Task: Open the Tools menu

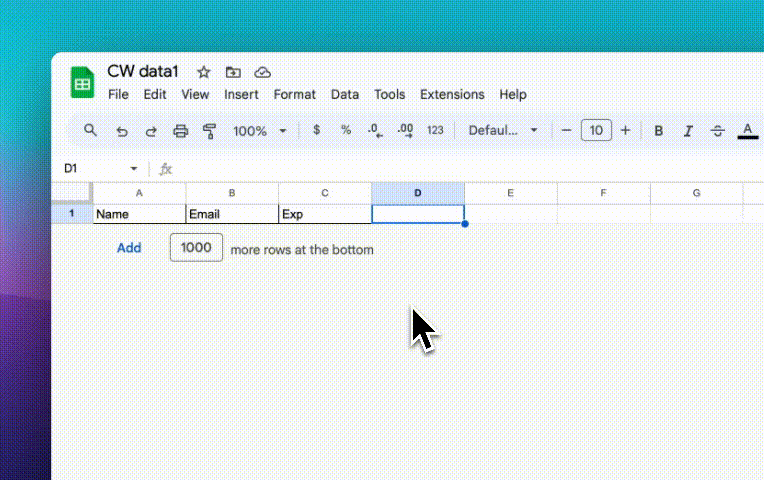Action: tap(389, 95)
